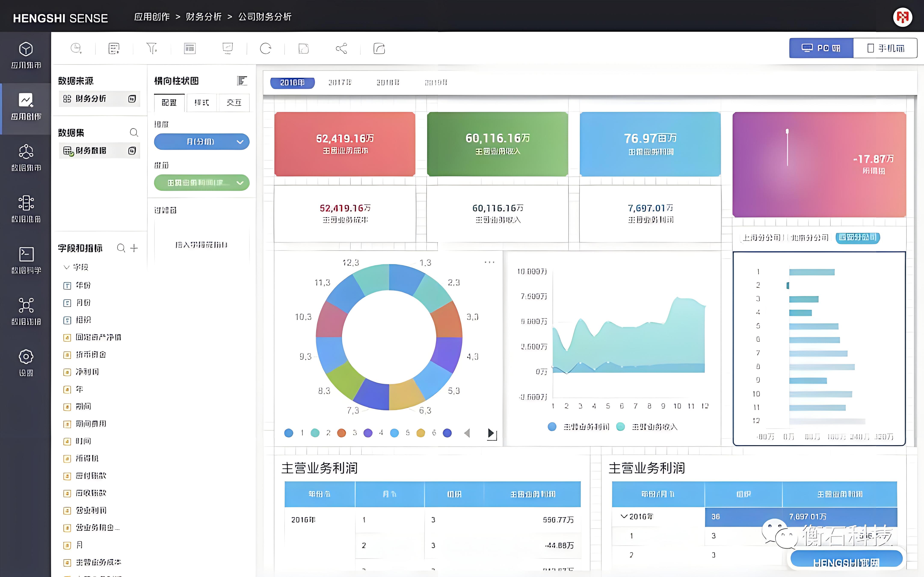Click the plus icon beside 字段和指标
Screen dimensions: 924x577
(x=134, y=248)
